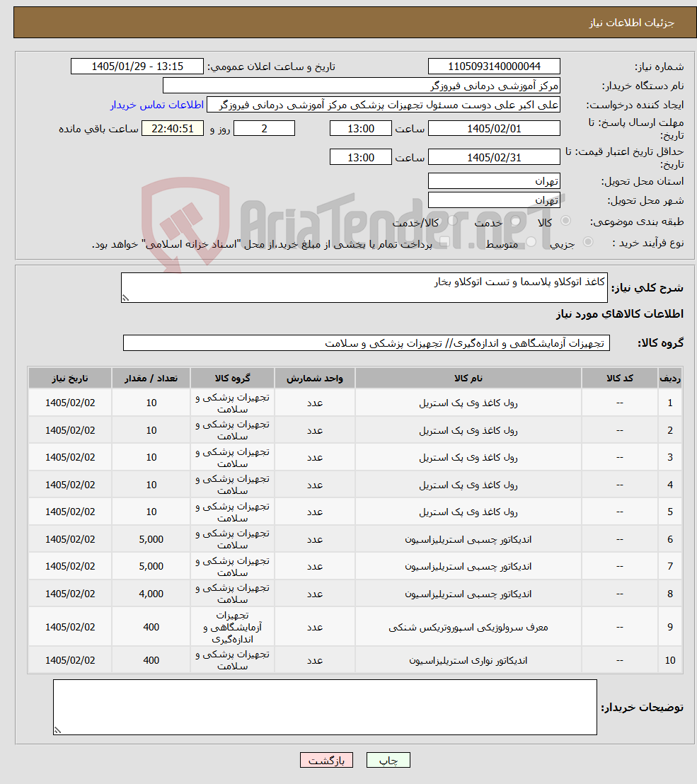
Task: Click the general description text area
Action: tap(364, 287)
